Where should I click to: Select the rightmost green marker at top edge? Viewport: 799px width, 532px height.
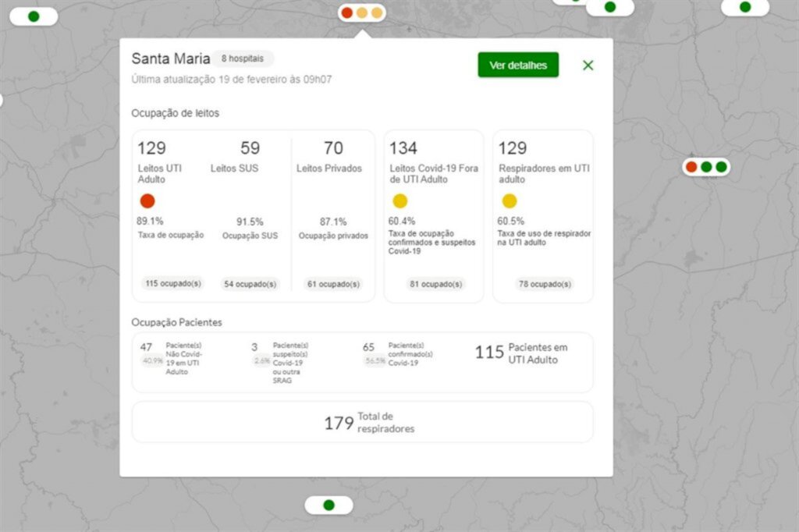[x=745, y=7]
